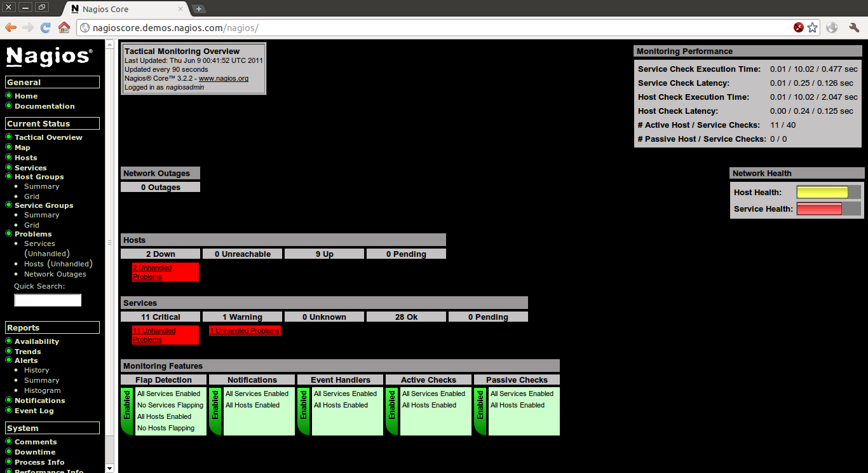Click the Host Health yellow bar
The width and height of the screenshot is (868, 473).
(822, 192)
